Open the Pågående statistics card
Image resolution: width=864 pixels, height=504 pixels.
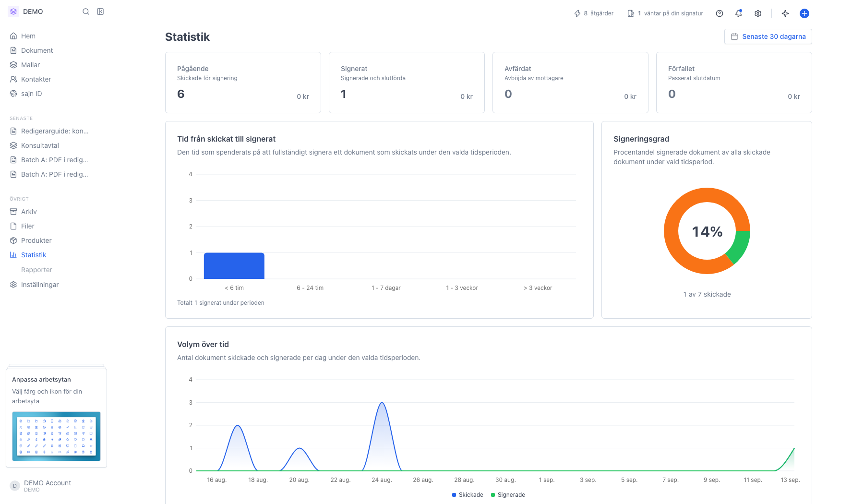click(243, 83)
